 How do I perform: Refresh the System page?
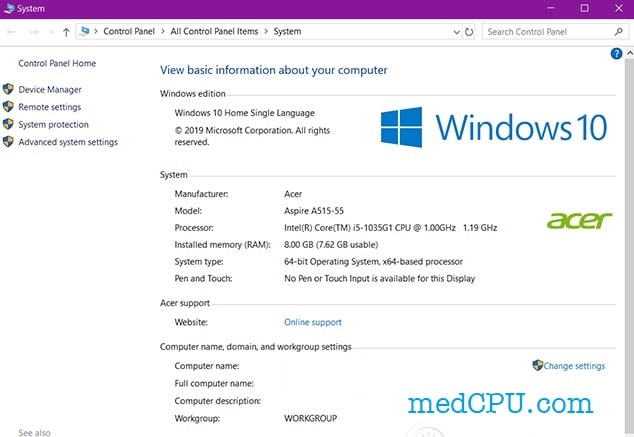coord(469,32)
